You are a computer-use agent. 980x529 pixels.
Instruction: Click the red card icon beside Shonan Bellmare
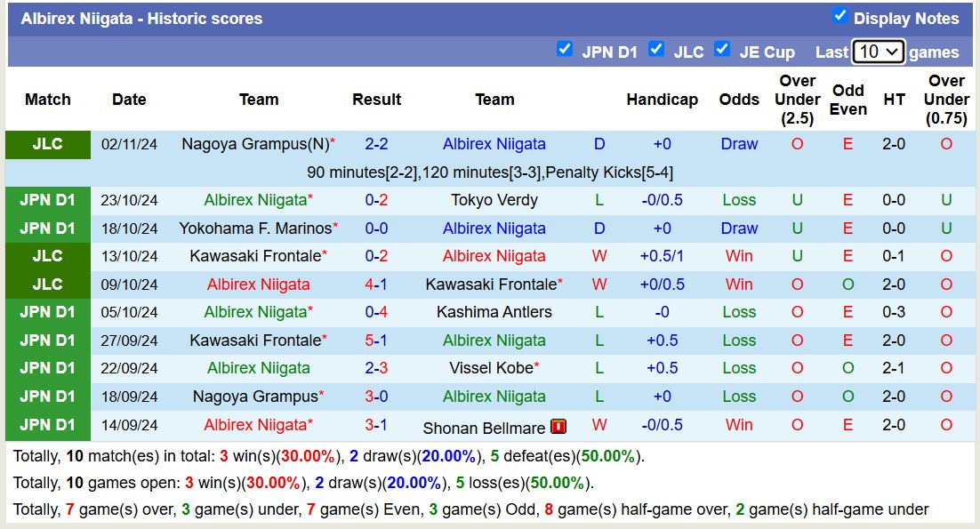[558, 427]
